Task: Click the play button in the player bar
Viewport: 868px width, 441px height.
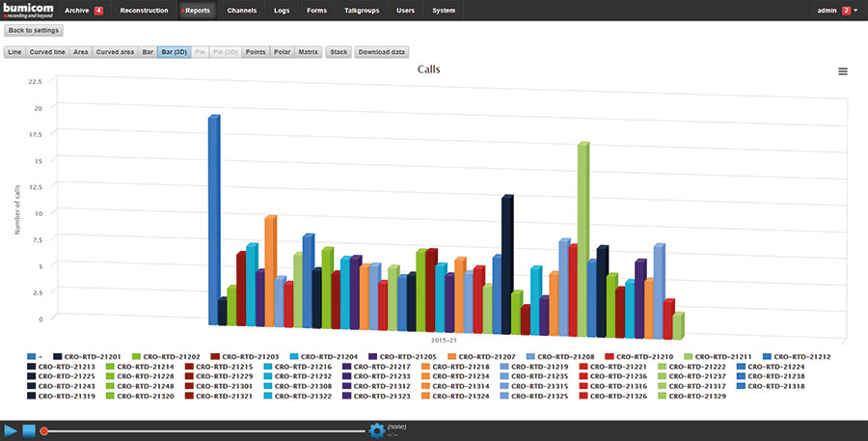Action: 11,429
